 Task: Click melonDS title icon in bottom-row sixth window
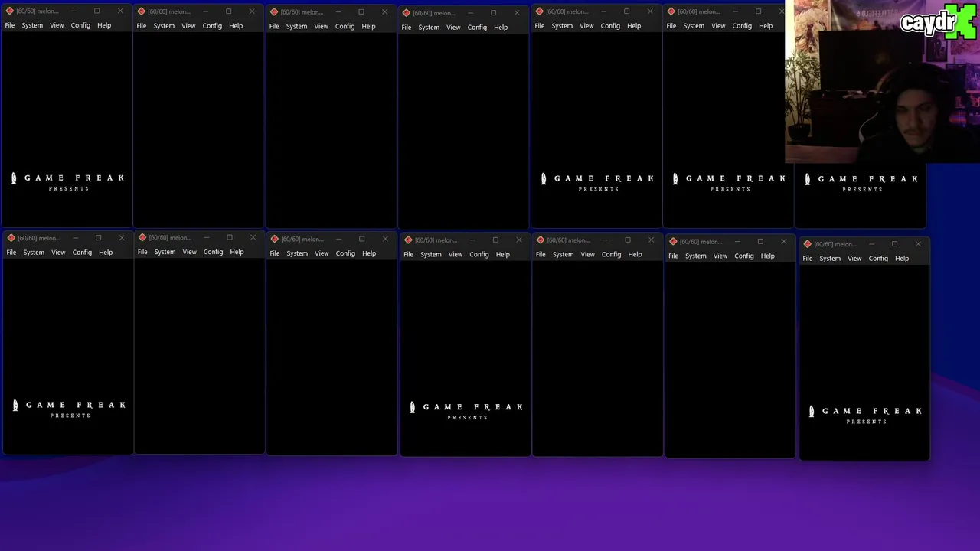coord(673,241)
